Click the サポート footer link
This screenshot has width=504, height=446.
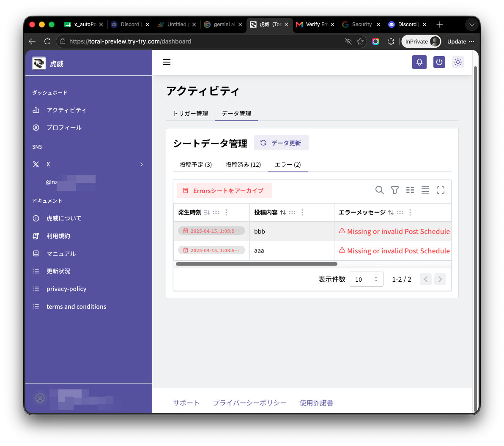186,402
